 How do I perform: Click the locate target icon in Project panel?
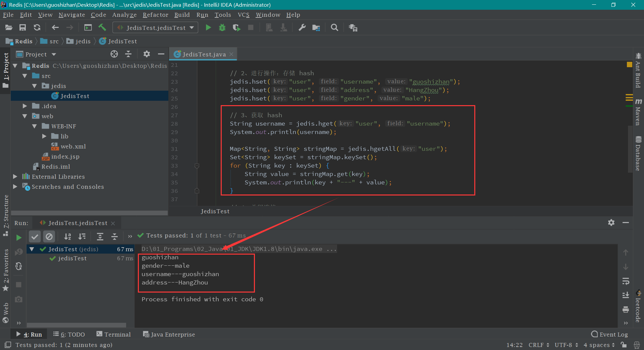click(114, 54)
